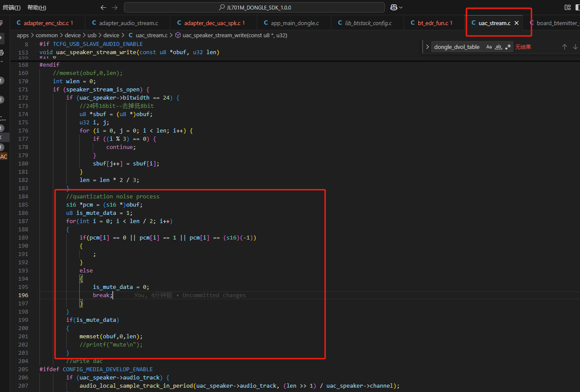This screenshot has width=580, height=392.
Task: Toggle Match Case in find widget
Action: (489, 47)
